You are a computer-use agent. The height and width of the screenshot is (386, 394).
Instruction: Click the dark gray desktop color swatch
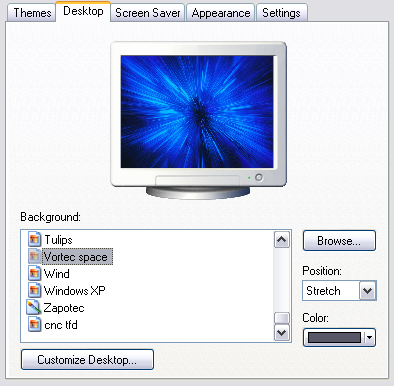pos(334,337)
